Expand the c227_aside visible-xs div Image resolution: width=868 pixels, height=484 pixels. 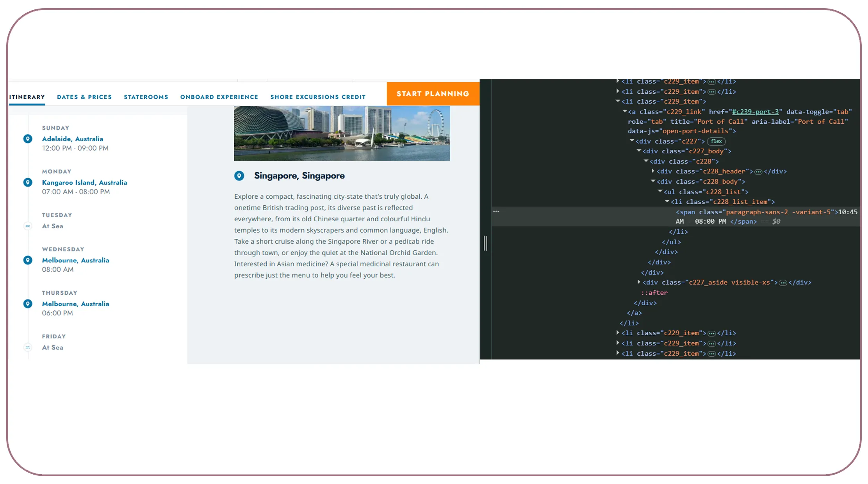point(639,282)
